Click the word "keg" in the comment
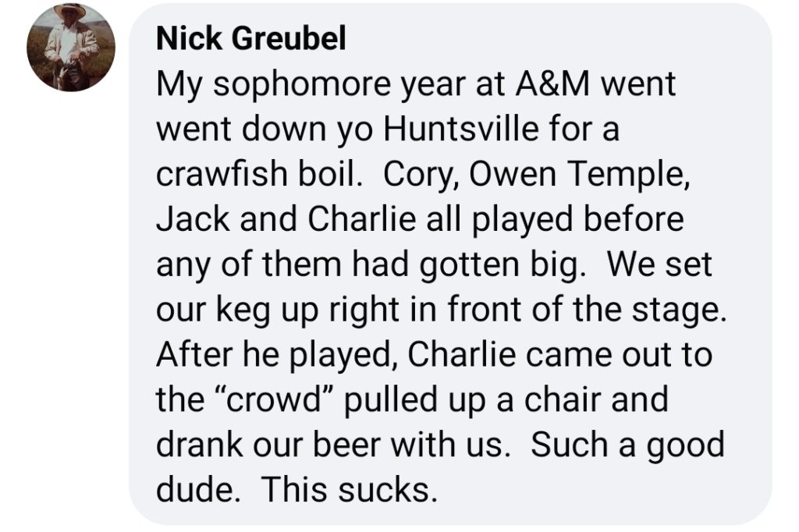Viewport: 799px width, 532px height. (x=242, y=310)
